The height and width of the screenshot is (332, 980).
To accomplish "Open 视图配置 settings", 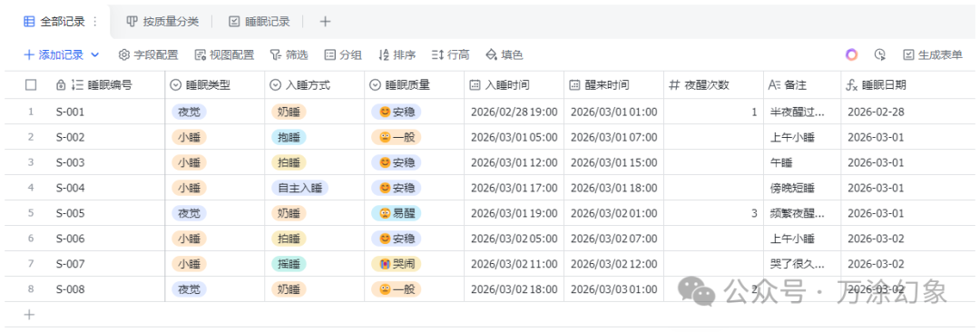I will (x=224, y=55).
